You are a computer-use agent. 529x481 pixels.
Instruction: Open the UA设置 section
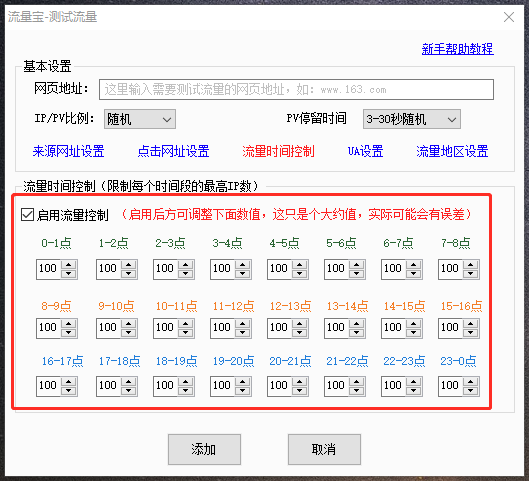365,151
